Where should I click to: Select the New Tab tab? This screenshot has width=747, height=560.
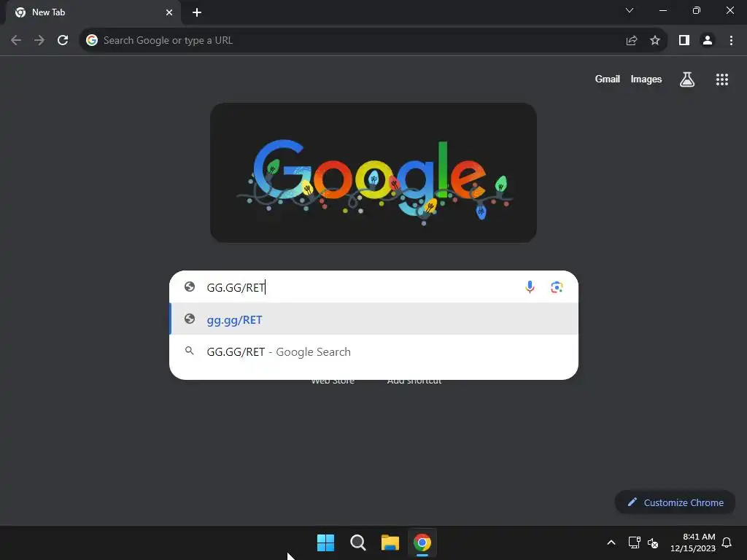tap(93, 12)
